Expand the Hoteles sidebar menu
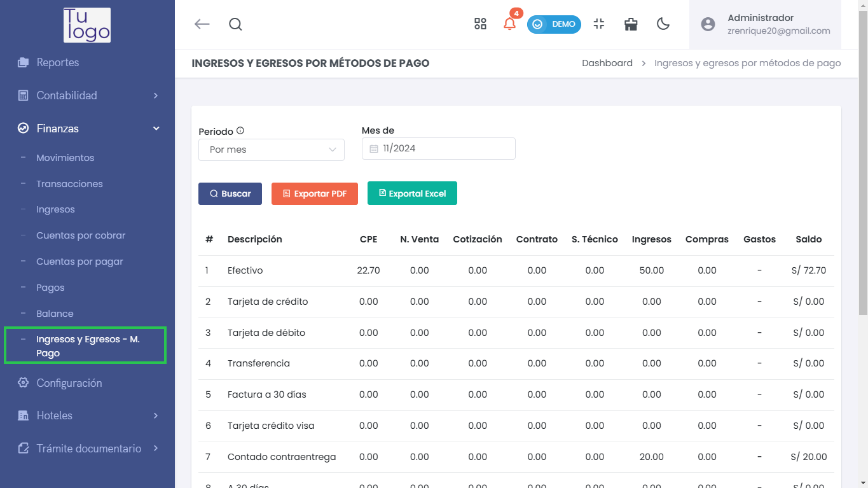Screen dimensions: 868x488 coord(88,415)
